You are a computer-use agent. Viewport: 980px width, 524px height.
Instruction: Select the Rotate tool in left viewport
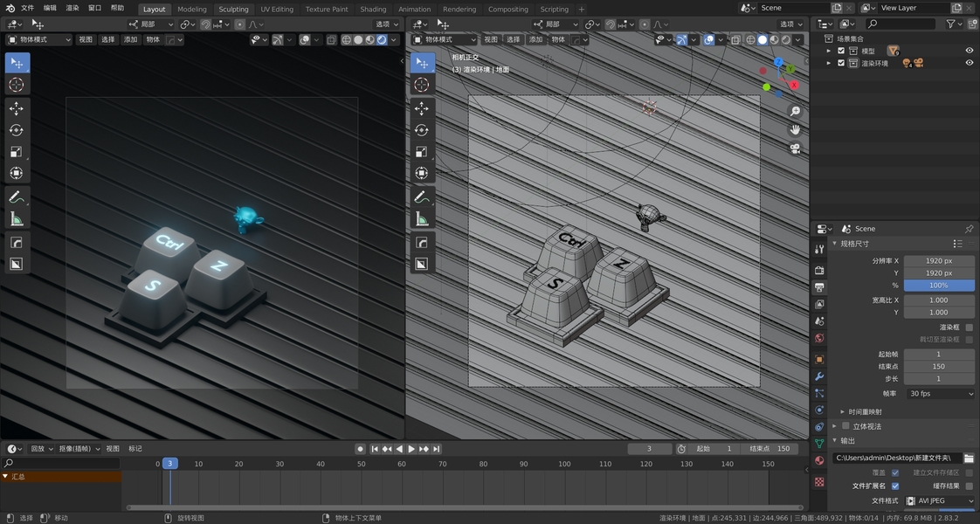(17, 130)
